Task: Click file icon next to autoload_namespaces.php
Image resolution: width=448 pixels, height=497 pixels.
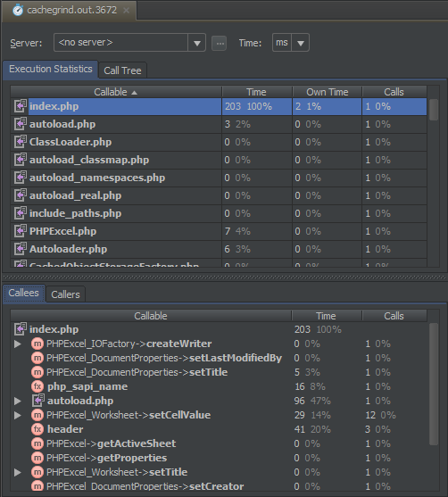Action: pyautogui.click(x=21, y=178)
